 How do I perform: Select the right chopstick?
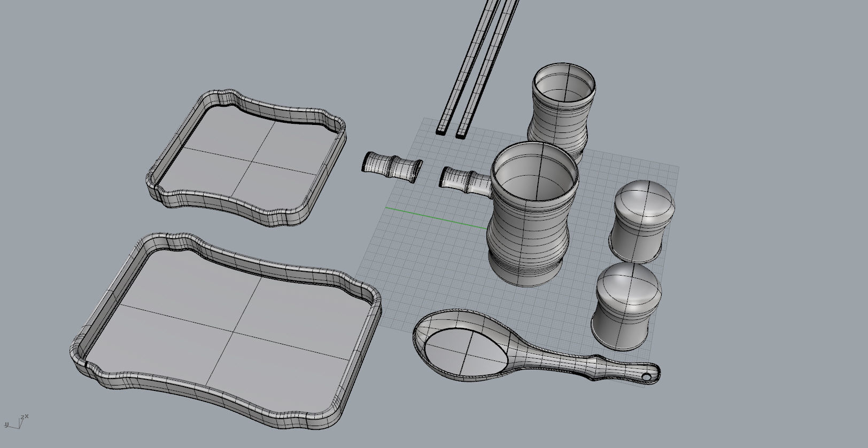click(x=487, y=68)
